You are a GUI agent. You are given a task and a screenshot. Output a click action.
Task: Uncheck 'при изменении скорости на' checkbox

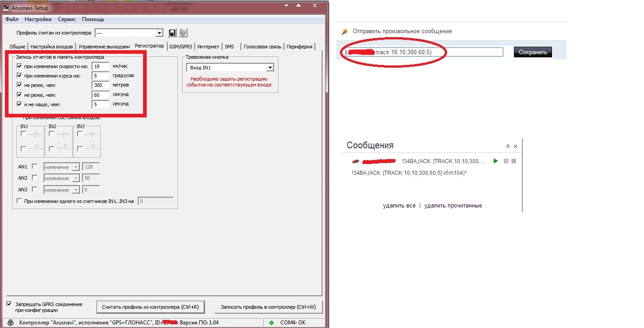click(19, 66)
